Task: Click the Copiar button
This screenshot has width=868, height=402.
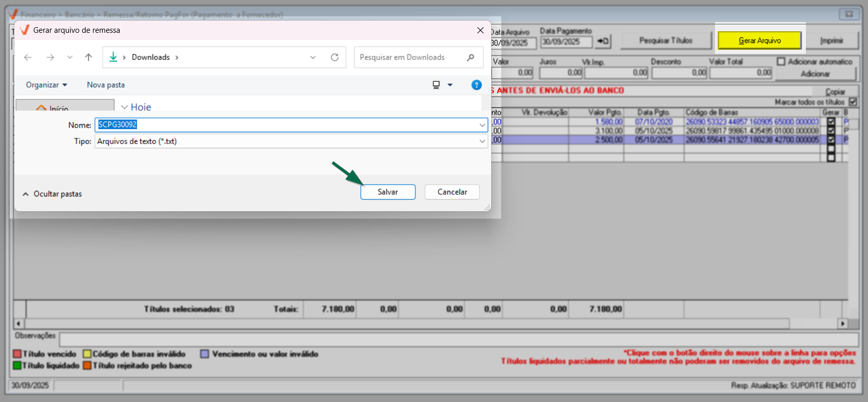Action: click(835, 92)
